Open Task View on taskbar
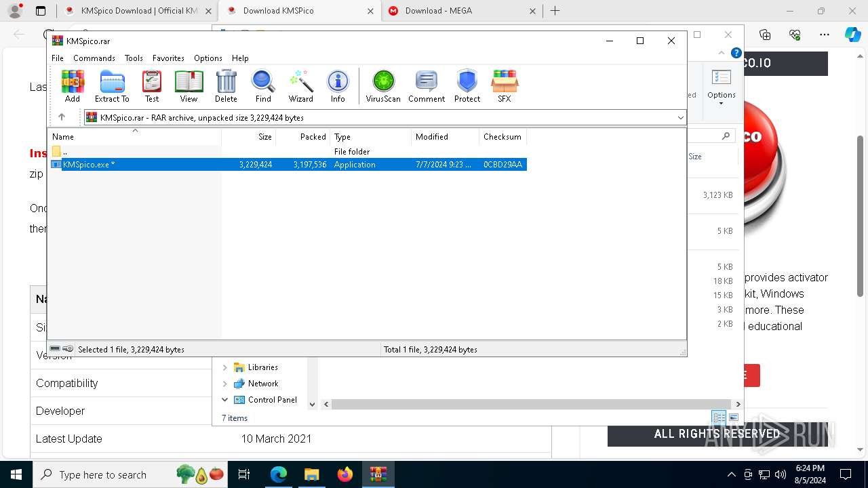868x488 pixels. [x=245, y=474]
